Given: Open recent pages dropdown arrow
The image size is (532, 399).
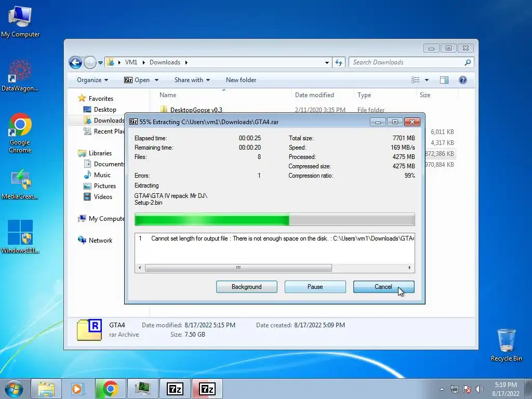Looking at the screenshot, I should click(x=100, y=63).
